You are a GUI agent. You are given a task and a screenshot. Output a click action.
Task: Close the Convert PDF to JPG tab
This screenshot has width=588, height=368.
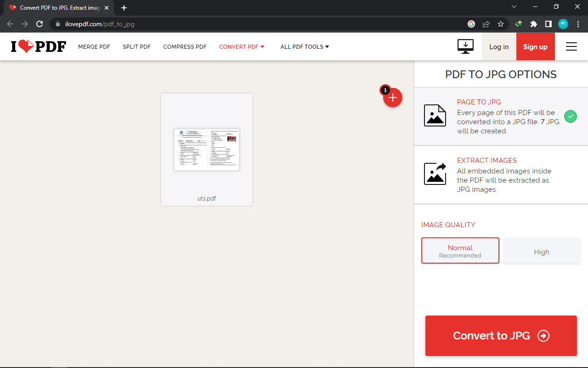[x=107, y=8]
